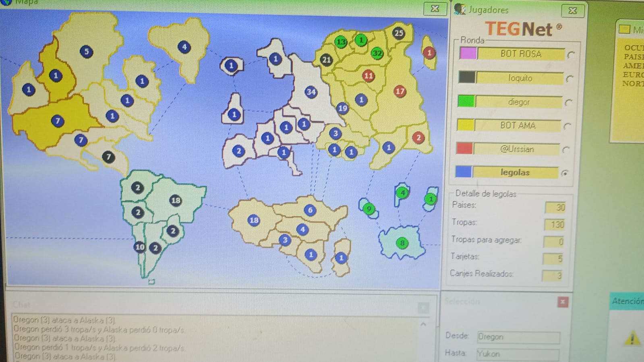Click the black 10 token in South America
The image size is (644, 362).
pyautogui.click(x=139, y=247)
